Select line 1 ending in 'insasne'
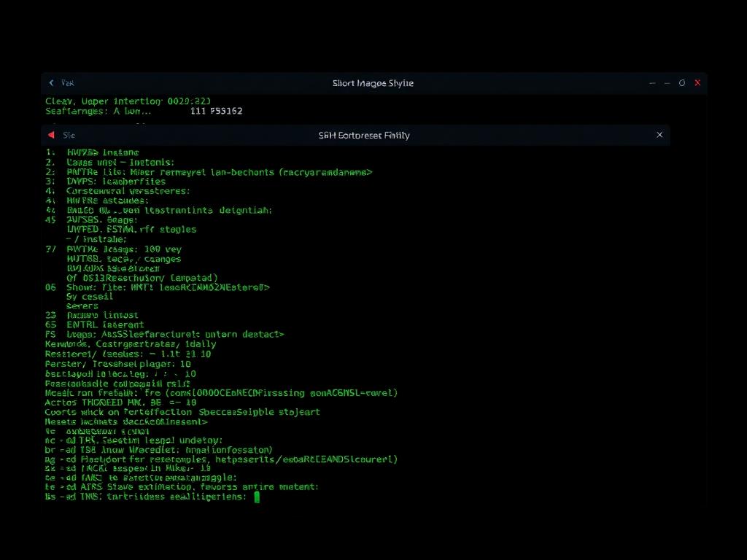This screenshot has width=747, height=560. (x=93, y=152)
